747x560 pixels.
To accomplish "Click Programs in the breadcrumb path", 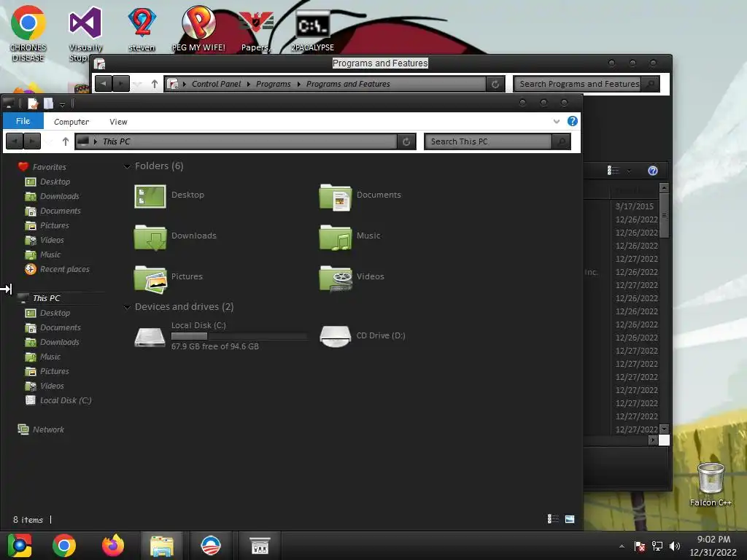I will 273,84.
